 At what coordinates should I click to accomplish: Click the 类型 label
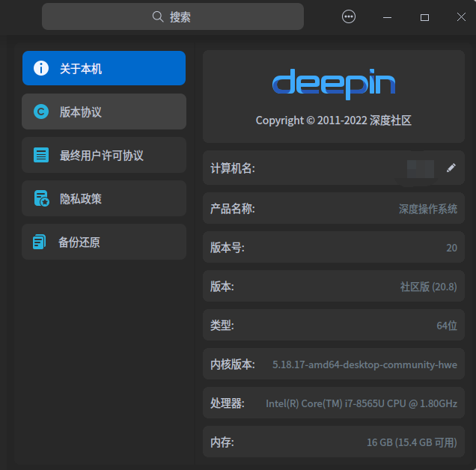222,326
